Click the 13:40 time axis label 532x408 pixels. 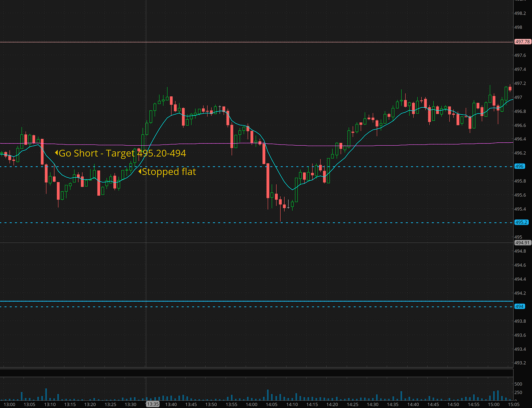tap(171, 404)
